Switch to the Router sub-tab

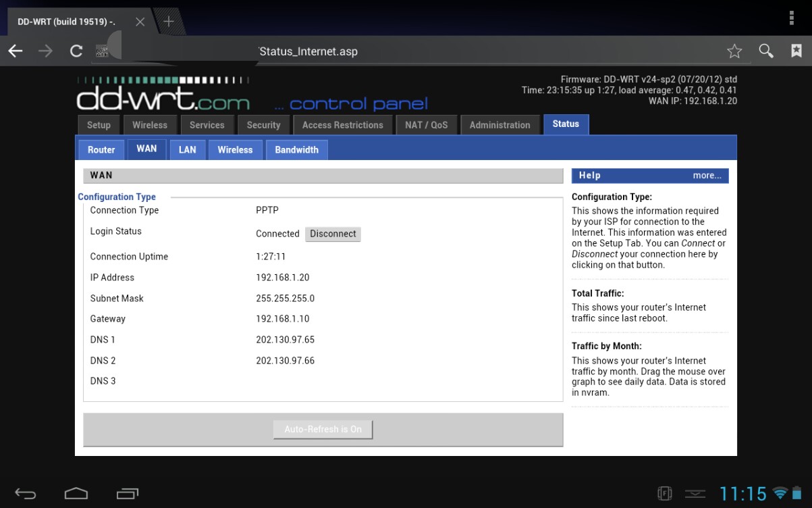tap(101, 150)
